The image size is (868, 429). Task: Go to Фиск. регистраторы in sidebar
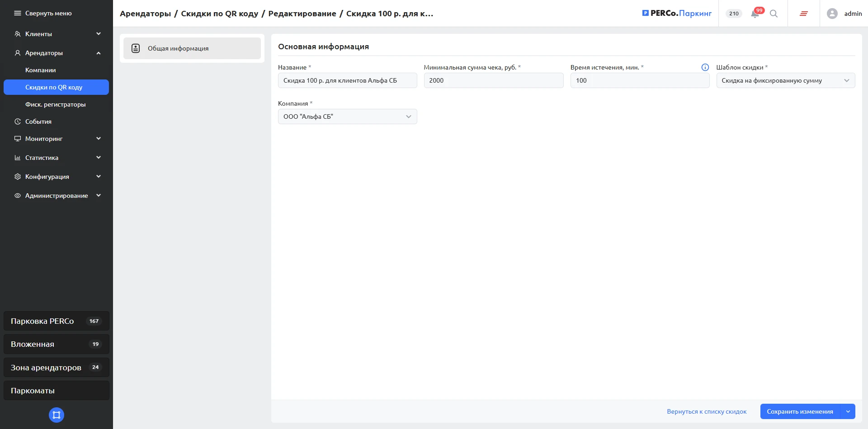click(55, 104)
